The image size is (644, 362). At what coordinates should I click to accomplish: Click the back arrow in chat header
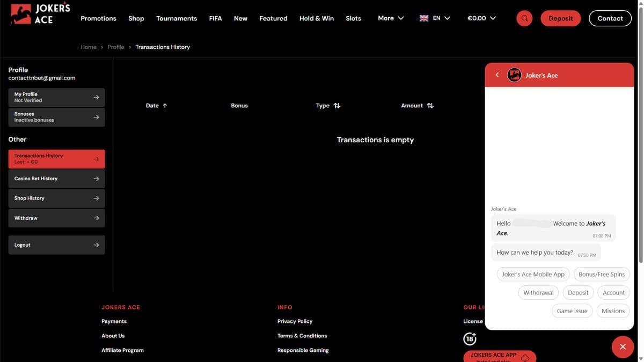(x=497, y=75)
